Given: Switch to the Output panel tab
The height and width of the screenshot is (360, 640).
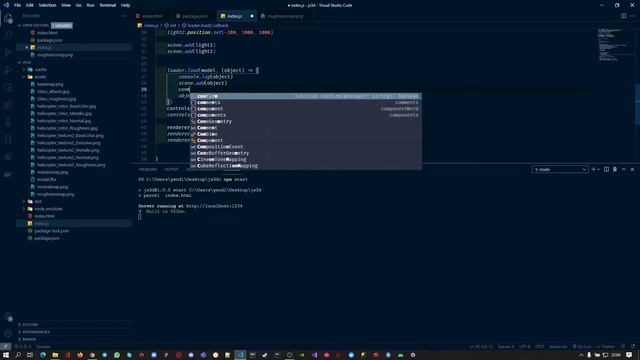Looking at the screenshot, I should 171,169.
